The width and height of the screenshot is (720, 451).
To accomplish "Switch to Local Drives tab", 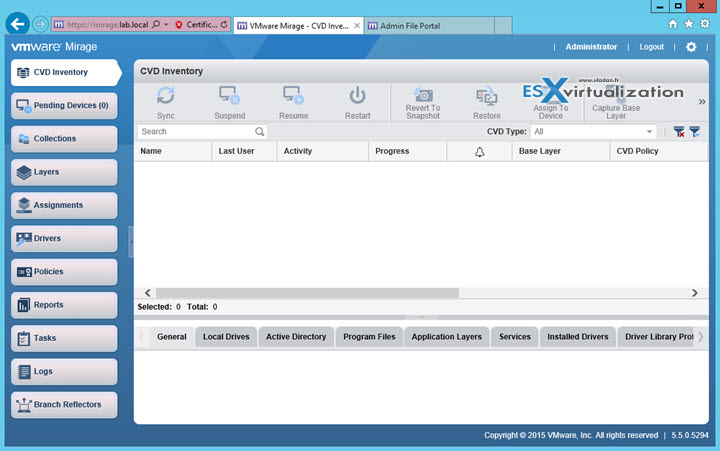I will [226, 337].
